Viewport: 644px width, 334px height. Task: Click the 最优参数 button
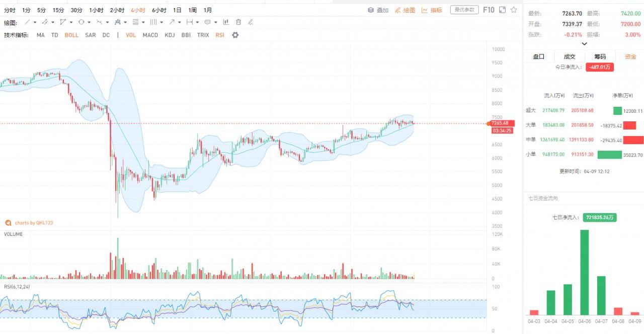tap(464, 10)
